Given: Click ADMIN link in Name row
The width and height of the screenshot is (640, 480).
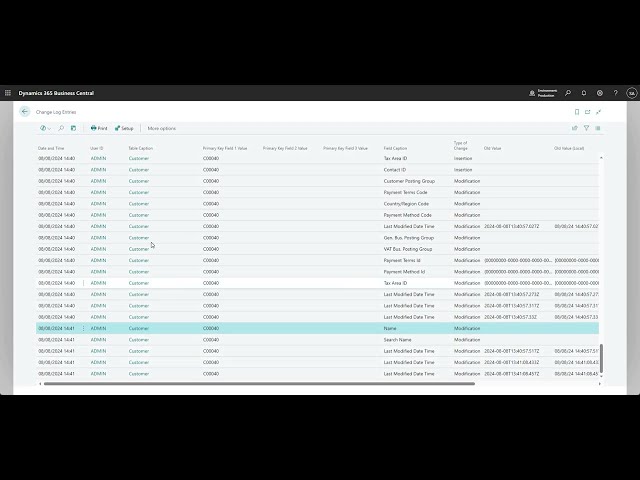Looking at the screenshot, I should pos(98,328).
